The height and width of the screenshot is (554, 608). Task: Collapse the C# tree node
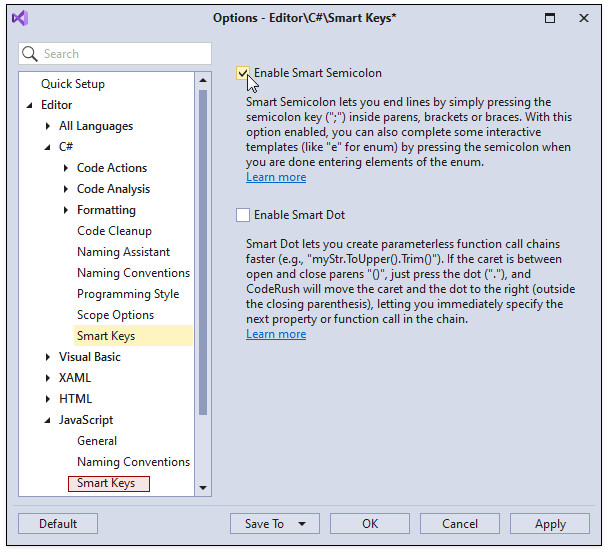[47, 147]
